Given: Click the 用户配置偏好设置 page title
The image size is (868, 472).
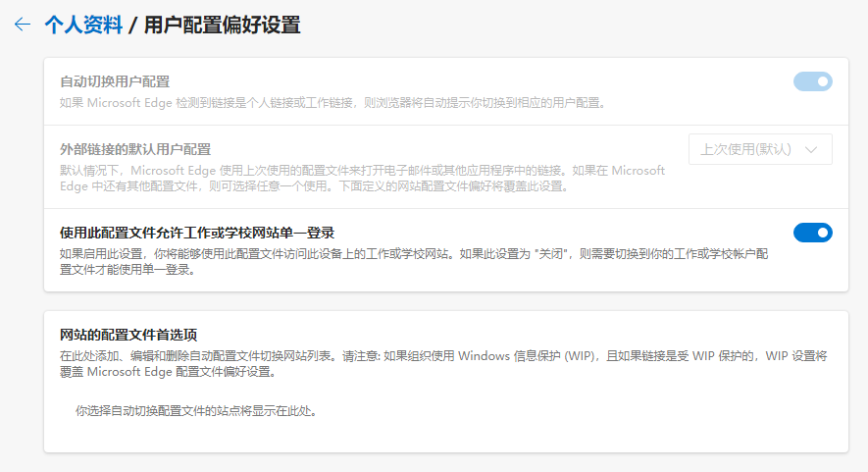Looking at the screenshot, I should 222,25.
